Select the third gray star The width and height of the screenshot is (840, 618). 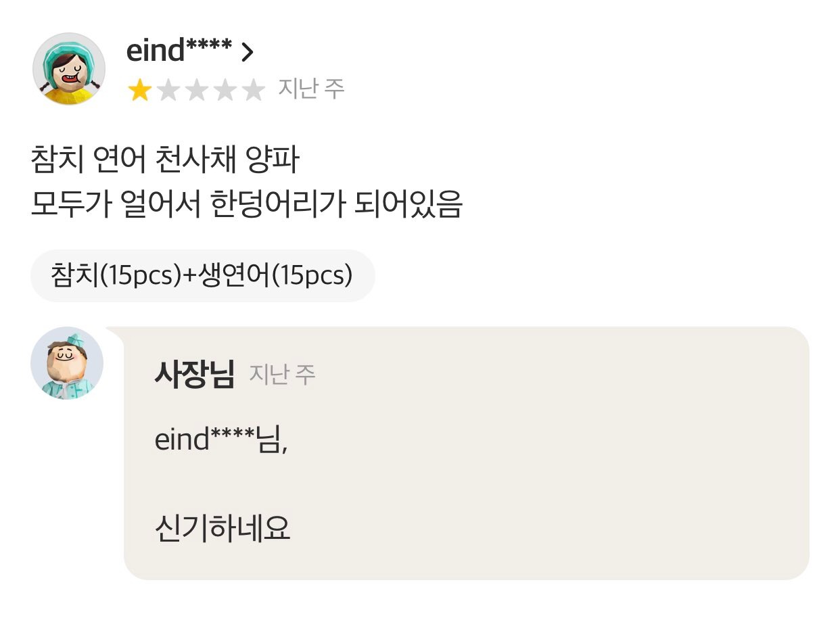point(196,90)
